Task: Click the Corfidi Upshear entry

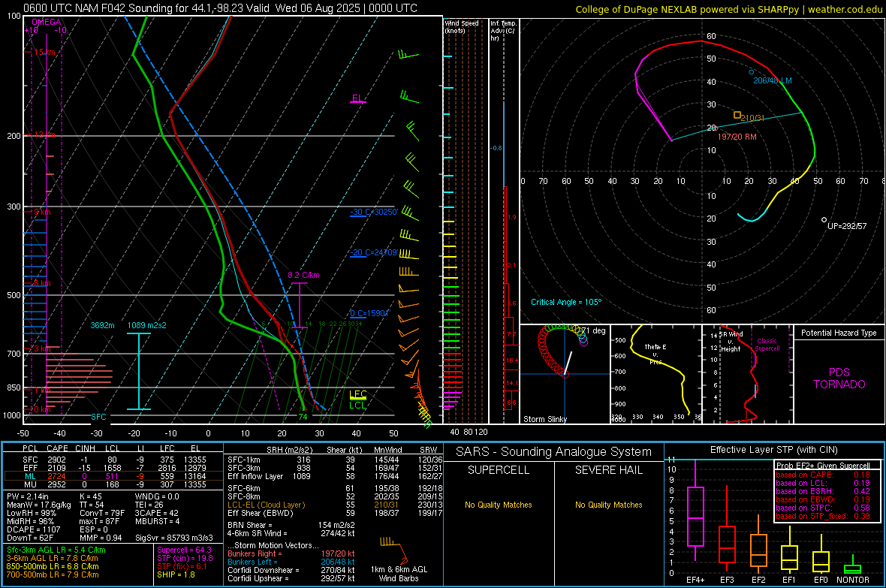Action: (291, 578)
